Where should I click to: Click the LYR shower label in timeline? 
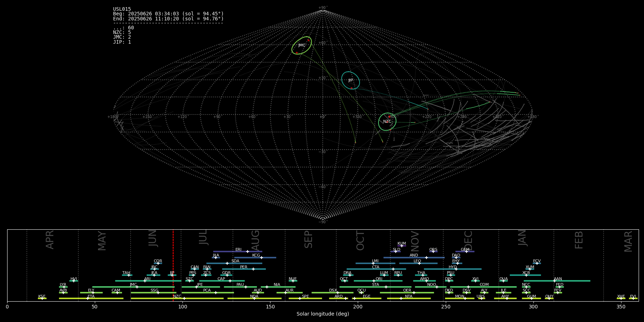[63, 284]
